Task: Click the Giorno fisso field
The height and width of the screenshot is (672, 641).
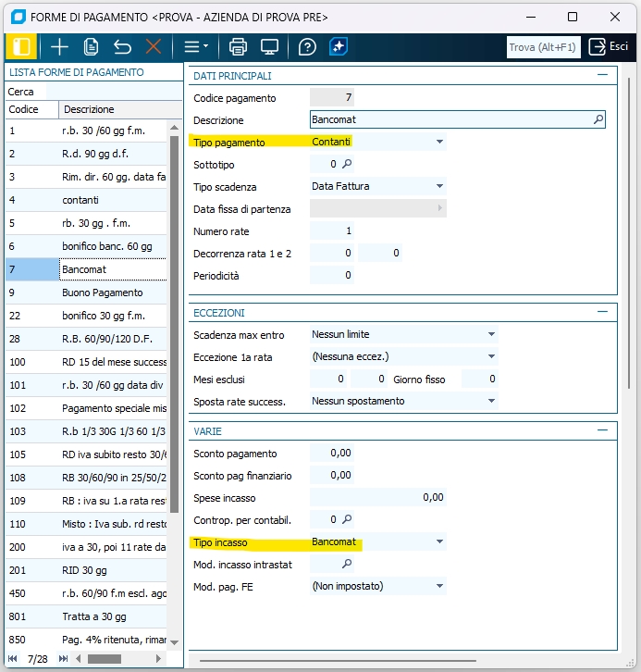Action: 479,379
